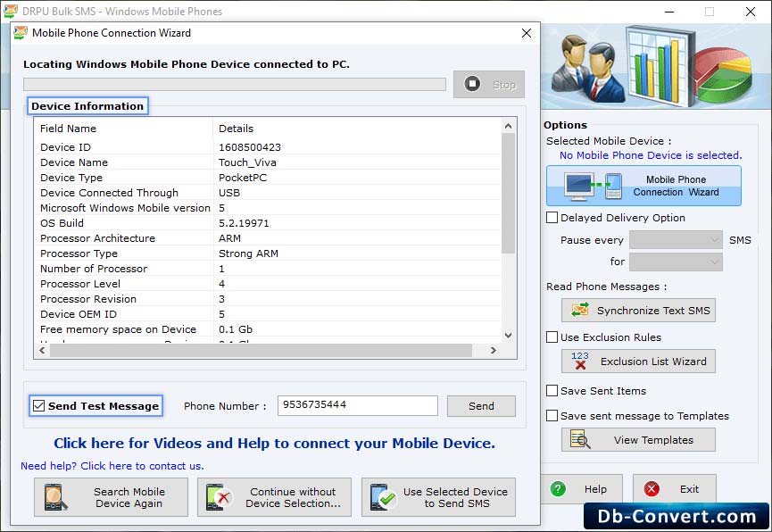Select the Processor Level row

click(x=268, y=284)
